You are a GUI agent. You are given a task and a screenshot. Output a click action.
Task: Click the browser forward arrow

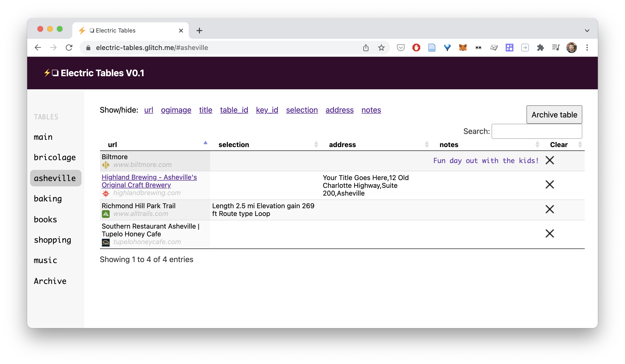pyautogui.click(x=53, y=48)
